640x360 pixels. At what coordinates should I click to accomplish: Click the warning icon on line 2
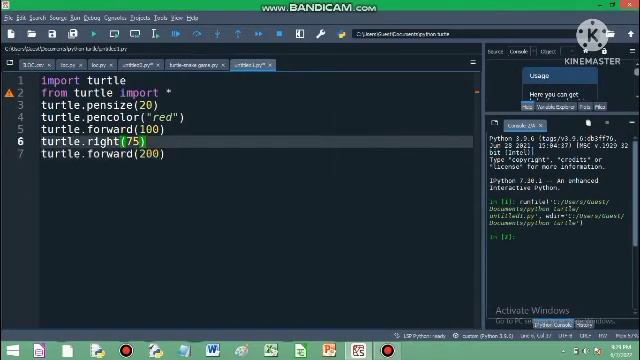(9, 93)
